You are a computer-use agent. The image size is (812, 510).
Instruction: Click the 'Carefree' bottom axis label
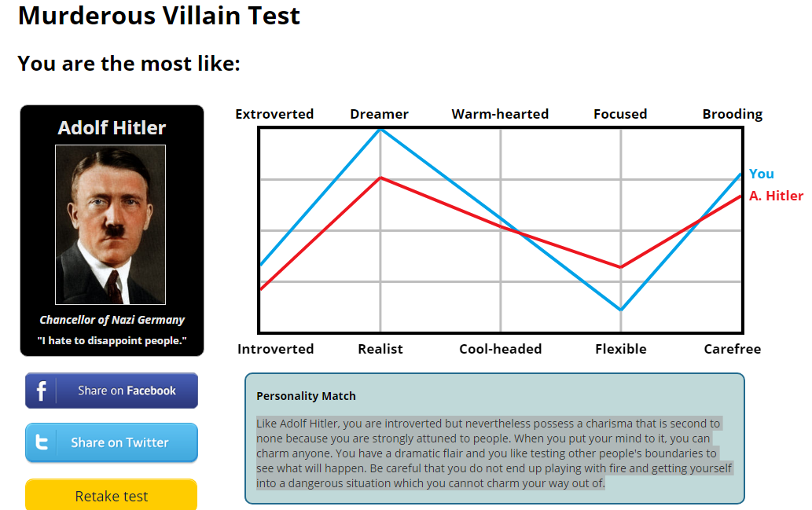click(x=732, y=349)
